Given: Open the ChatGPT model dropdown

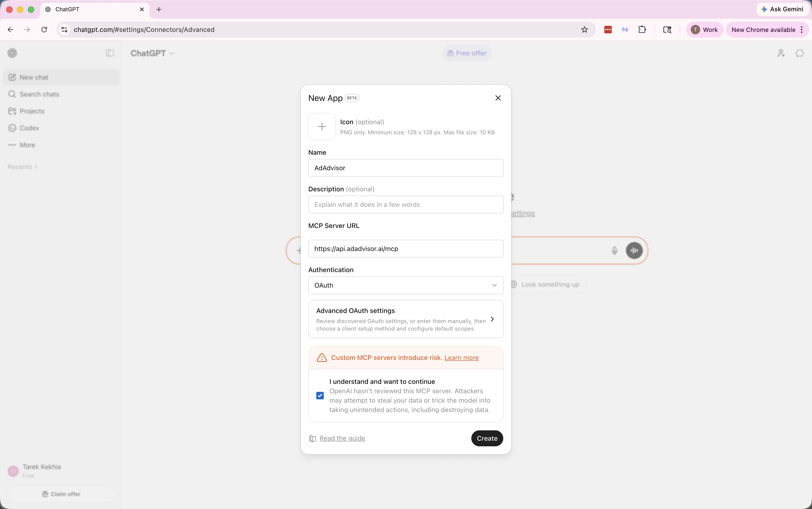Looking at the screenshot, I should (152, 53).
